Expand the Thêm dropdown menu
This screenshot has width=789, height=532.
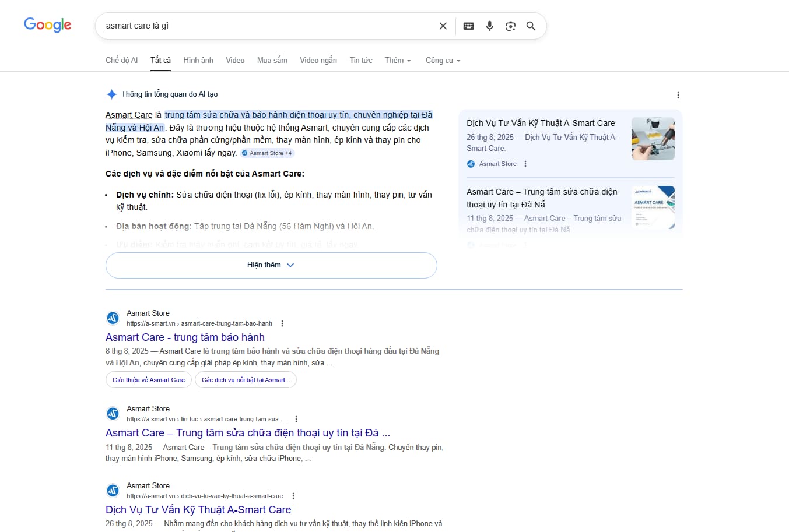[x=398, y=61]
